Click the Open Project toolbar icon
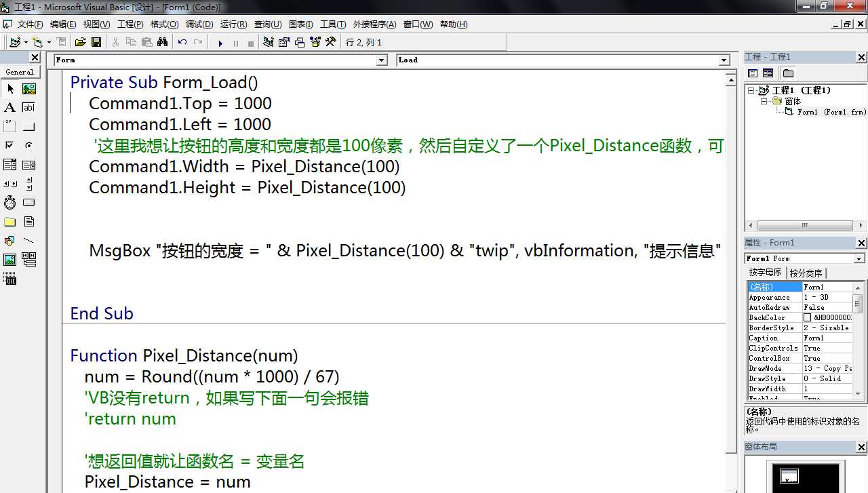868x493 pixels. [80, 42]
